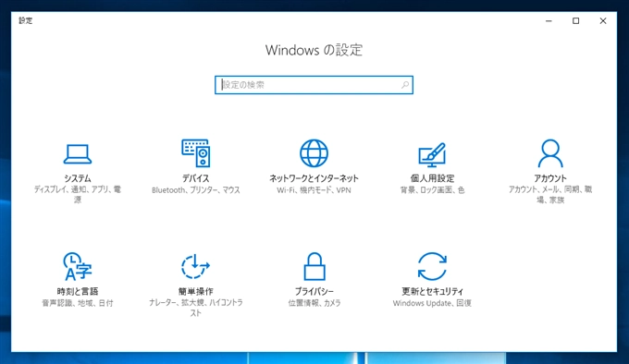Click the デバイス label text
This screenshot has height=364, width=629.
click(x=196, y=178)
